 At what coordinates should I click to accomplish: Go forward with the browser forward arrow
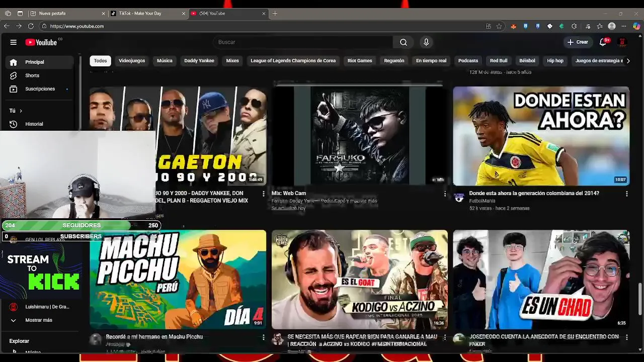pyautogui.click(x=19, y=26)
